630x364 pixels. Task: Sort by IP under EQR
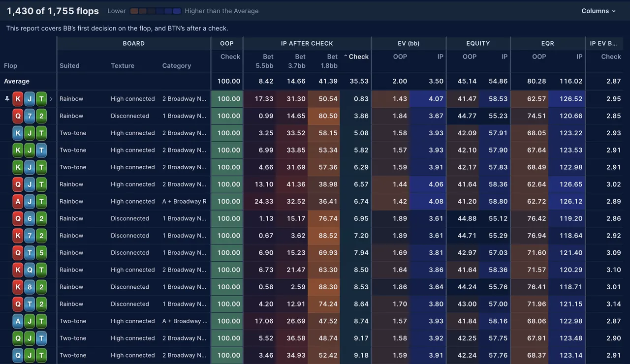pyautogui.click(x=579, y=57)
